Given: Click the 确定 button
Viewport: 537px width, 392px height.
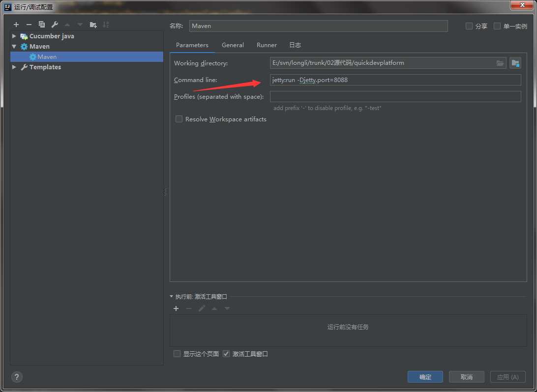Looking at the screenshot, I should [425, 377].
